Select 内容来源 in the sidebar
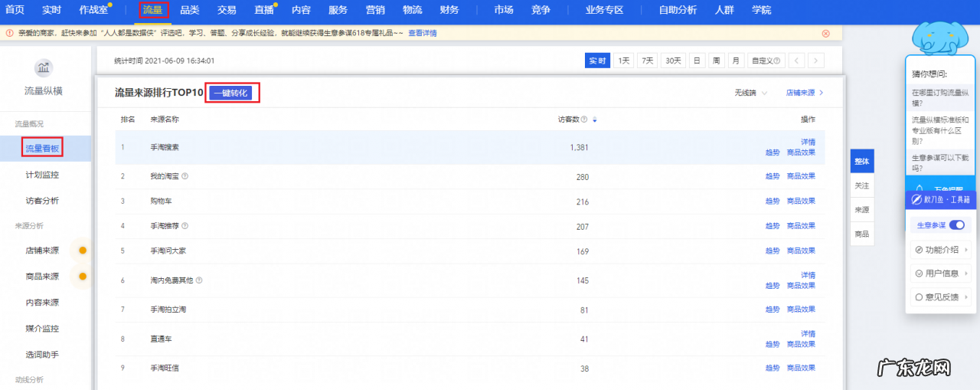Viewport: 980px width, 390px height. click(42, 303)
